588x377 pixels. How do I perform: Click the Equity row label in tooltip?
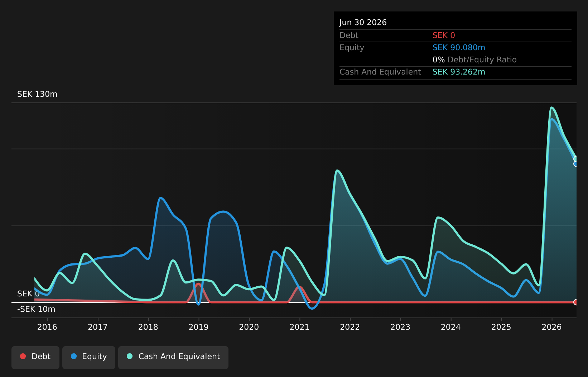coord(352,48)
